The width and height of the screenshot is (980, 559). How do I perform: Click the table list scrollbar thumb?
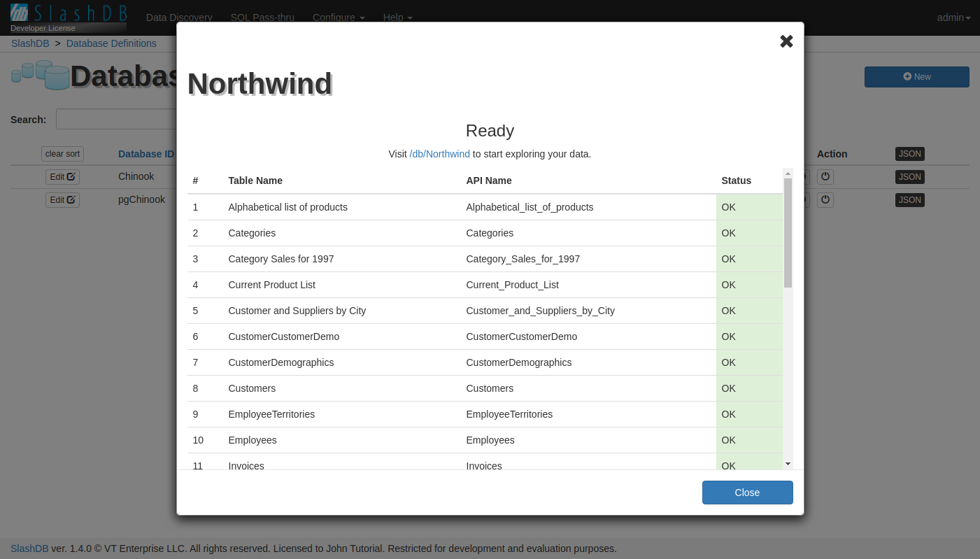[788, 233]
